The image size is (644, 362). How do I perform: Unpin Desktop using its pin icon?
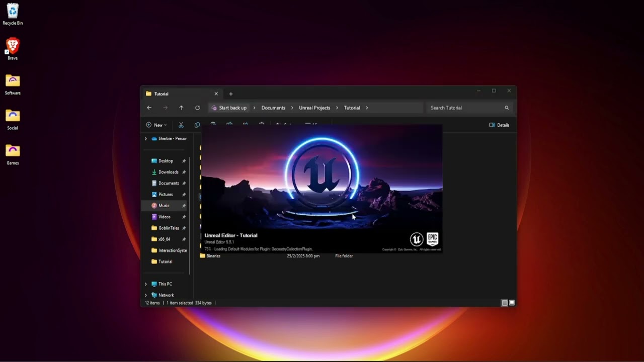pyautogui.click(x=184, y=161)
